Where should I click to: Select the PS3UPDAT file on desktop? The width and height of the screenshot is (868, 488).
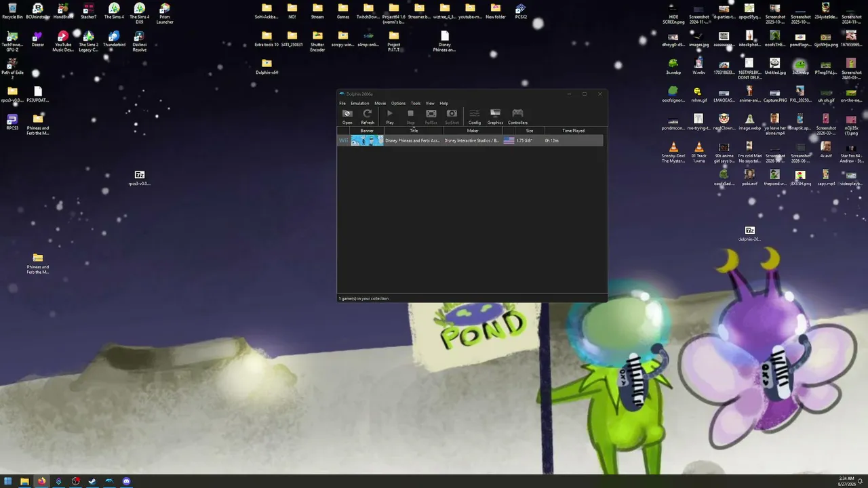[x=37, y=94]
